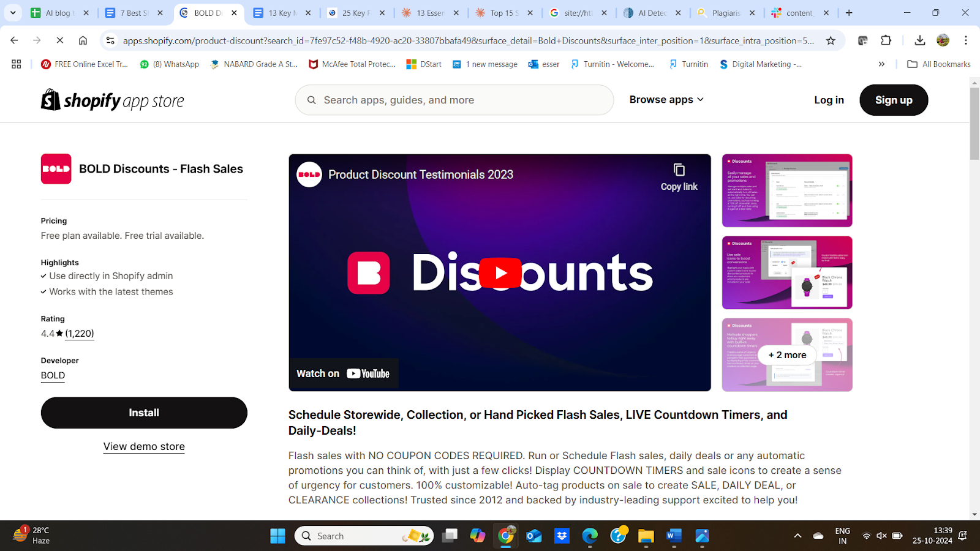The height and width of the screenshot is (551, 980).
Task: Go back with browser back arrow
Action: (x=14, y=40)
